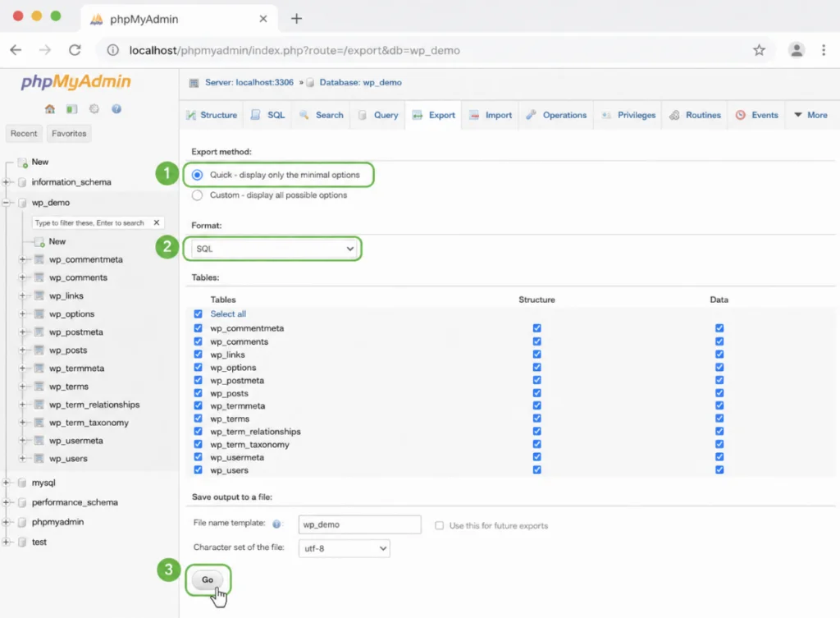
Task: Open the navigation panel settings gear icon
Action: (94, 109)
